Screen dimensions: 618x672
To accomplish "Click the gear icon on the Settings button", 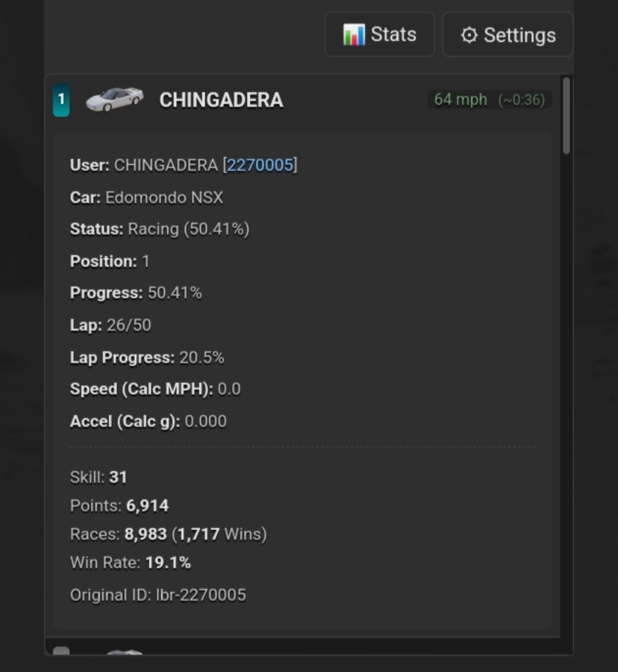I will tap(469, 34).
